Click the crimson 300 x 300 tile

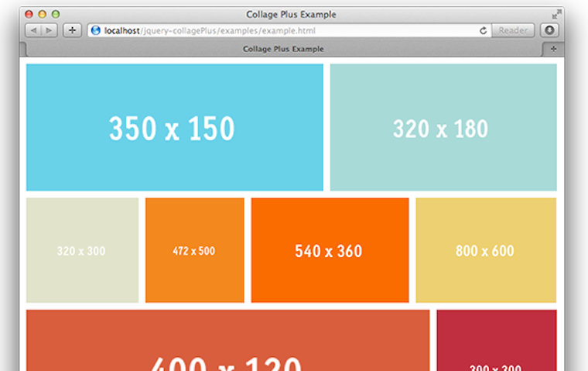click(x=497, y=340)
